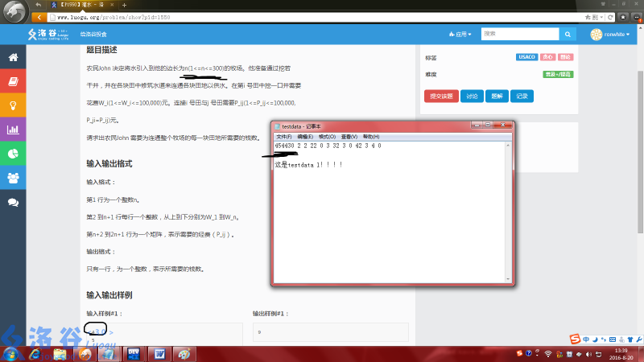Open the ronwhite user account dropdown
This screenshot has width=644, height=362.
[x=613, y=35]
